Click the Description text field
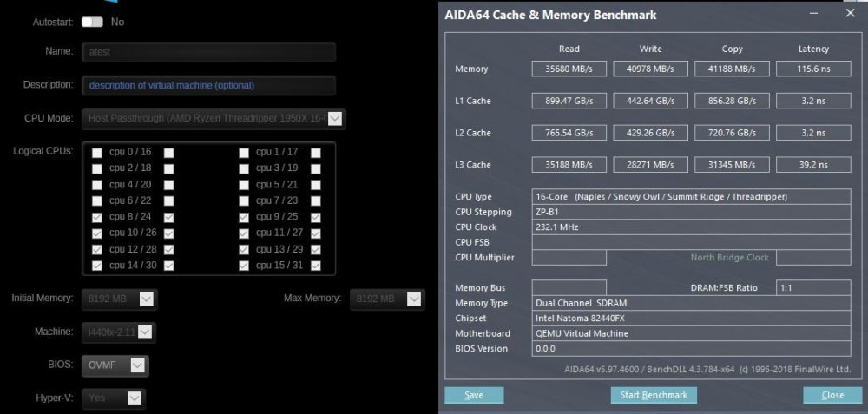868x414 pixels. [x=208, y=85]
